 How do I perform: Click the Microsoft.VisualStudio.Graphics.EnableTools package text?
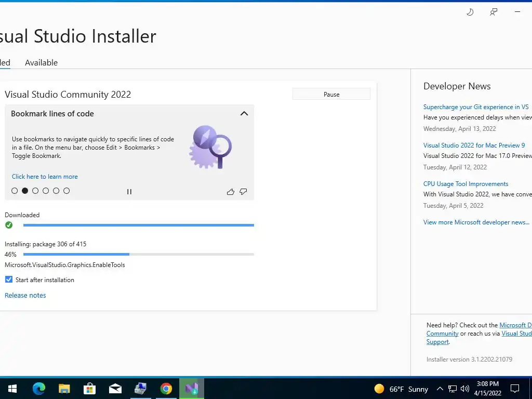(65, 265)
